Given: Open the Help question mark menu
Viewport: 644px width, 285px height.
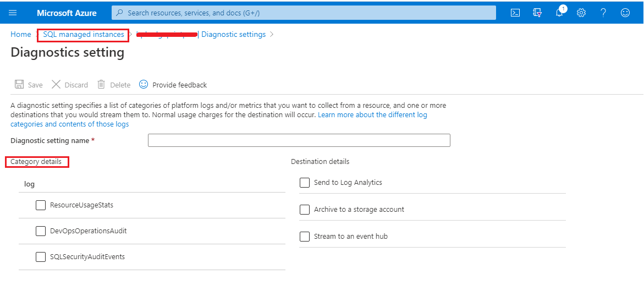Looking at the screenshot, I should (603, 13).
